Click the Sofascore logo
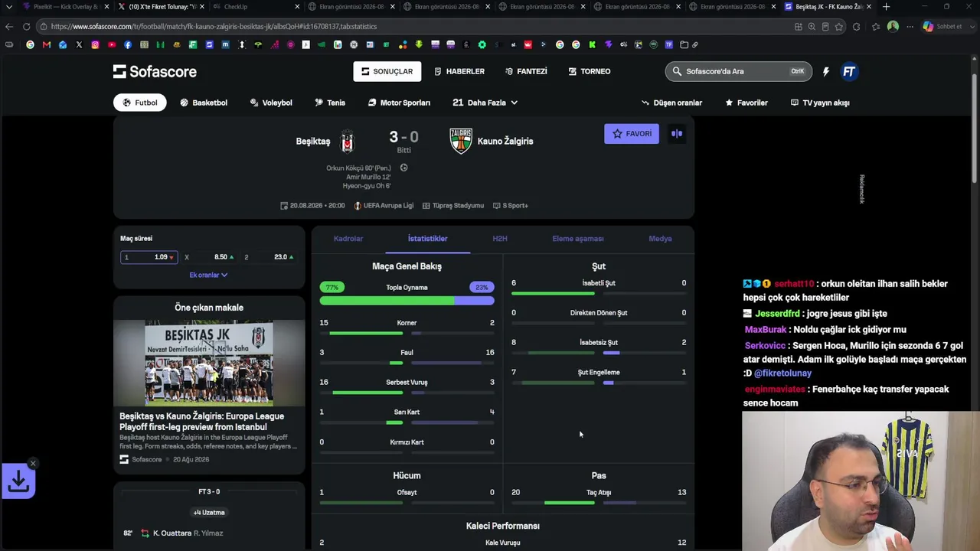The height and width of the screenshot is (551, 980). coord(155,71)
